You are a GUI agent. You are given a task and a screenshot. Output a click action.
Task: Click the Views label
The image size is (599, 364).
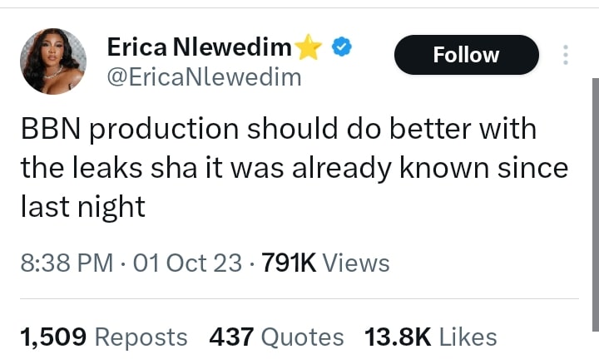click(355, 263)
